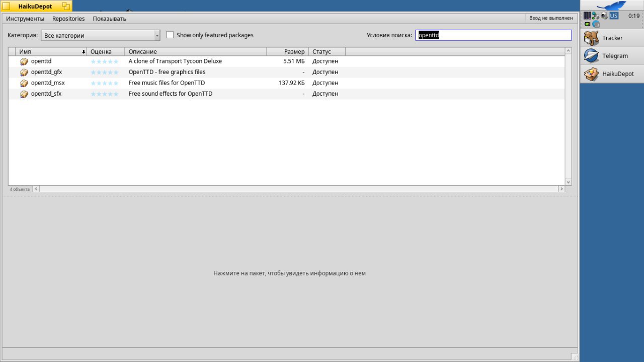644x362 pixels.
Task: Click the openttd_gfx rating stars
Action: pos(105,73)
